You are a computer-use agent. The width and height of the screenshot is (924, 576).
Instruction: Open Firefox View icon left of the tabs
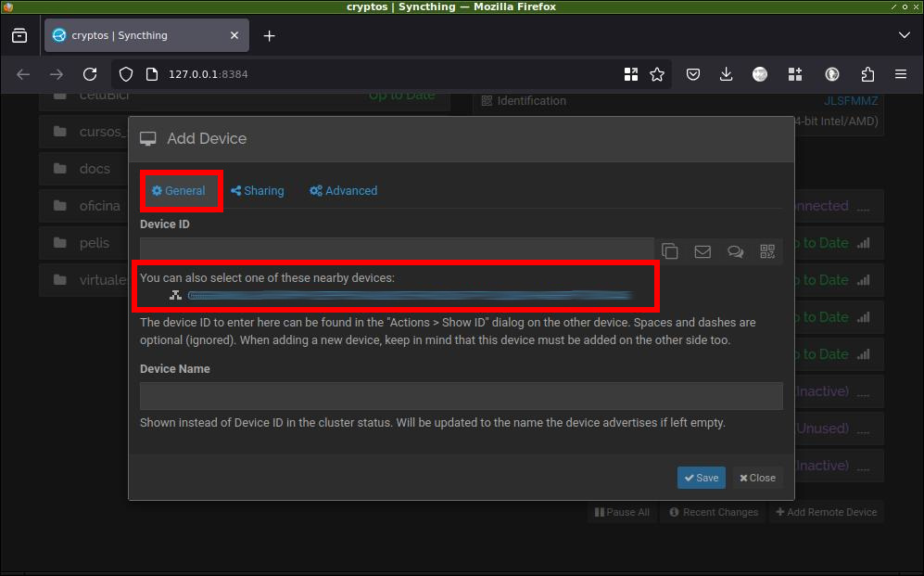[19, 35]
